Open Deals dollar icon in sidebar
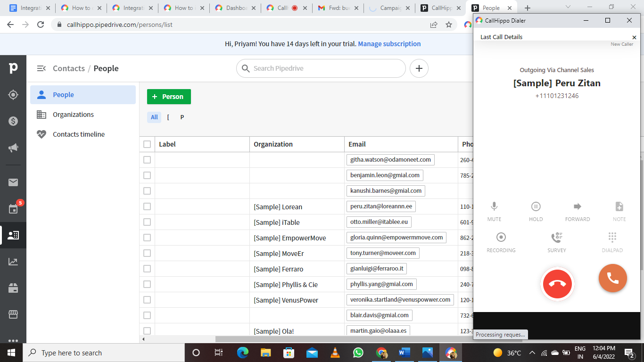The image size is (644, 362). tap(13, 121)
